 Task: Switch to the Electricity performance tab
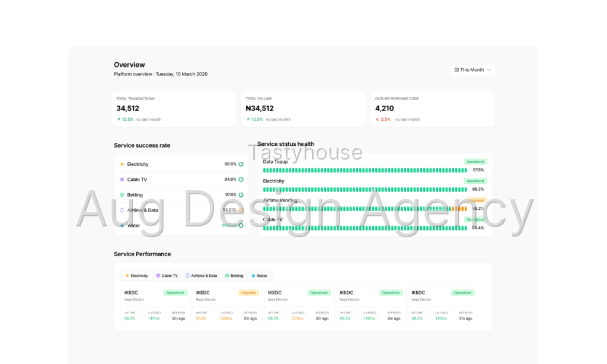coord(137,276)
